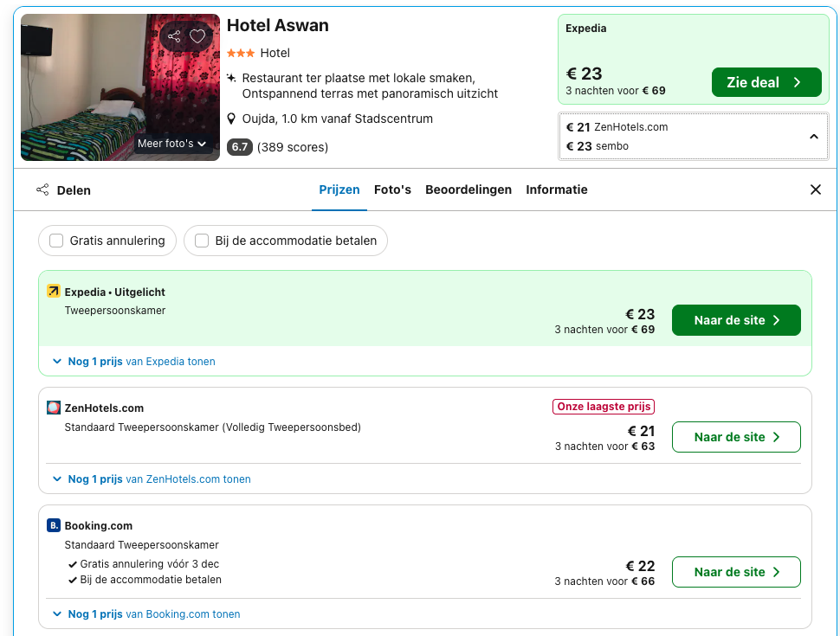Screen dimensions: 840x636
Task: Collapse the ZenHotels and sembo price list
Action: [814, 136]
